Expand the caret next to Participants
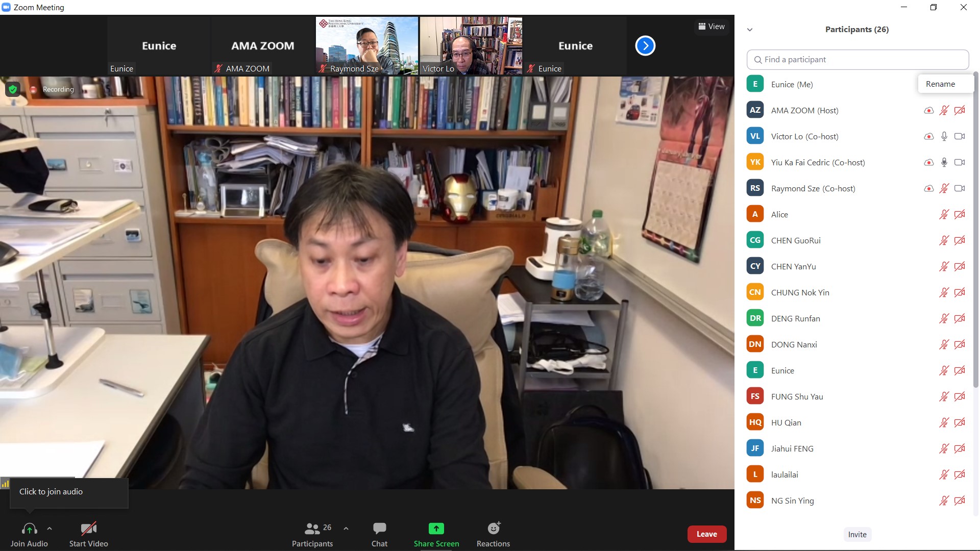Screen dimensions: 980x551 pos(346,529)
